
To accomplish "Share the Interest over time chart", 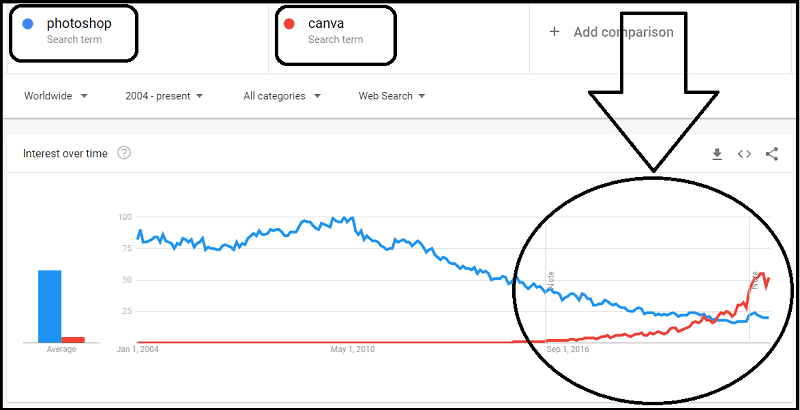I will pyautogui.click(x=772, y=154).
